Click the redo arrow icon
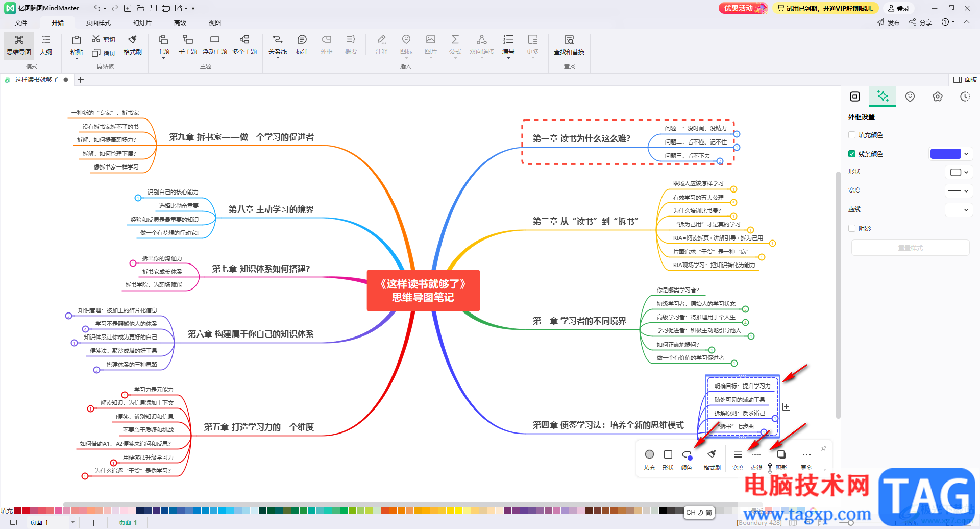The height and width of the screenshot is (529, 980). pos(115,8)
